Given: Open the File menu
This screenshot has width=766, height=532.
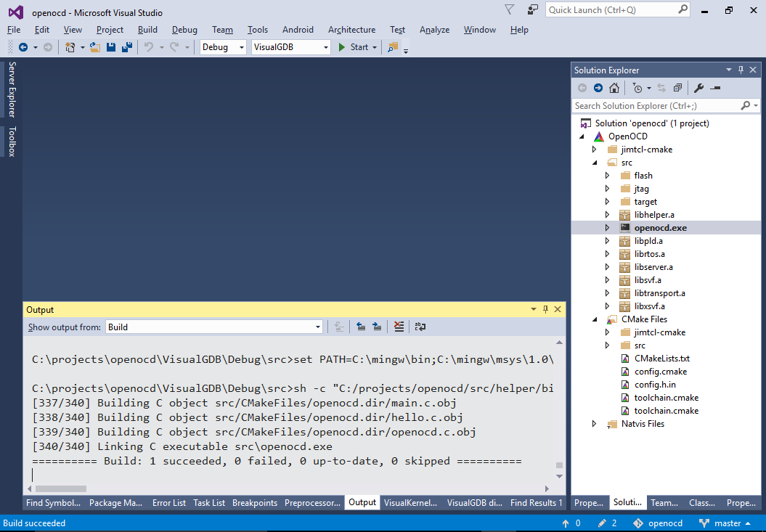Looking at the screenshot, I should pos(14,30).
